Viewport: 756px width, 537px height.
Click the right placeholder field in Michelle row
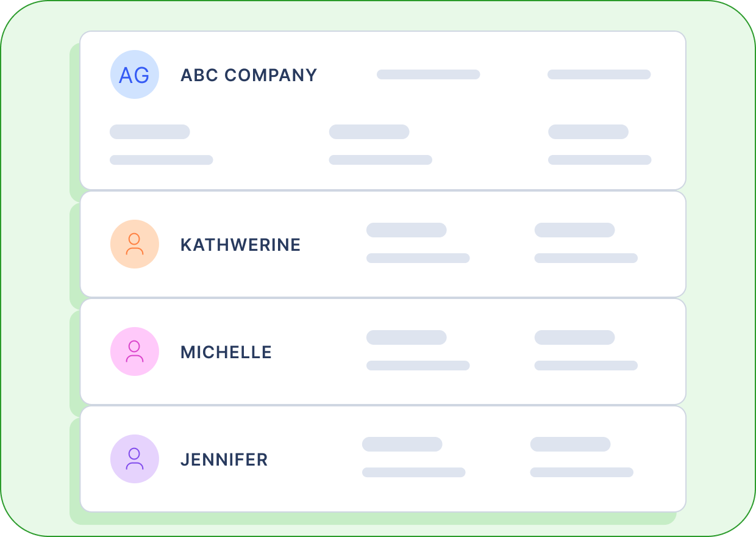tap(587, 350)
